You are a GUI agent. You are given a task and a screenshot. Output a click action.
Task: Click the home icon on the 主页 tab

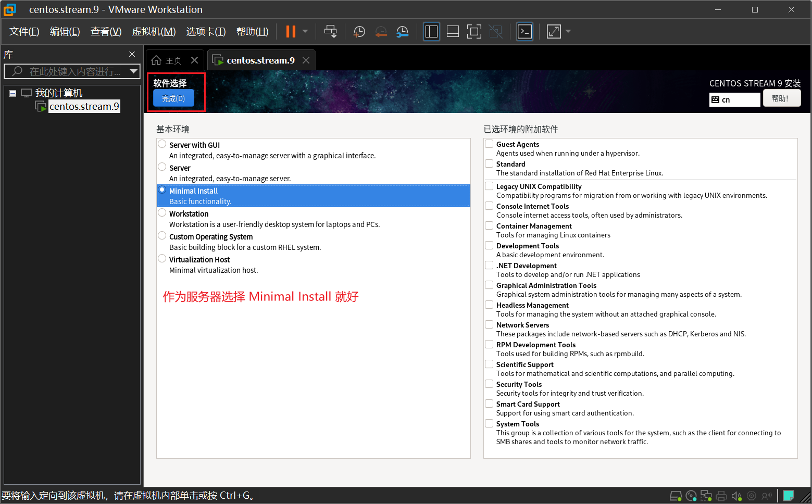pyautogui.click(x=156, y=60)
